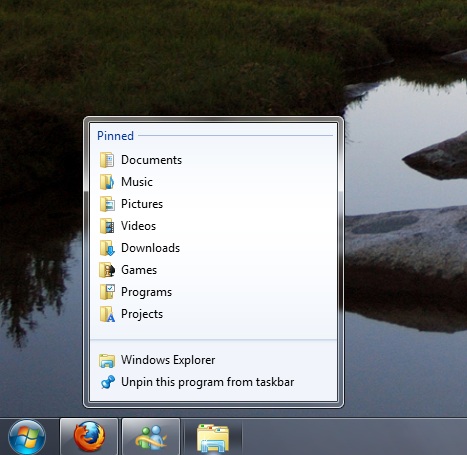Open the Windows Start orb
This screenshot has width=467, height=455.
(x=27, y=437)
